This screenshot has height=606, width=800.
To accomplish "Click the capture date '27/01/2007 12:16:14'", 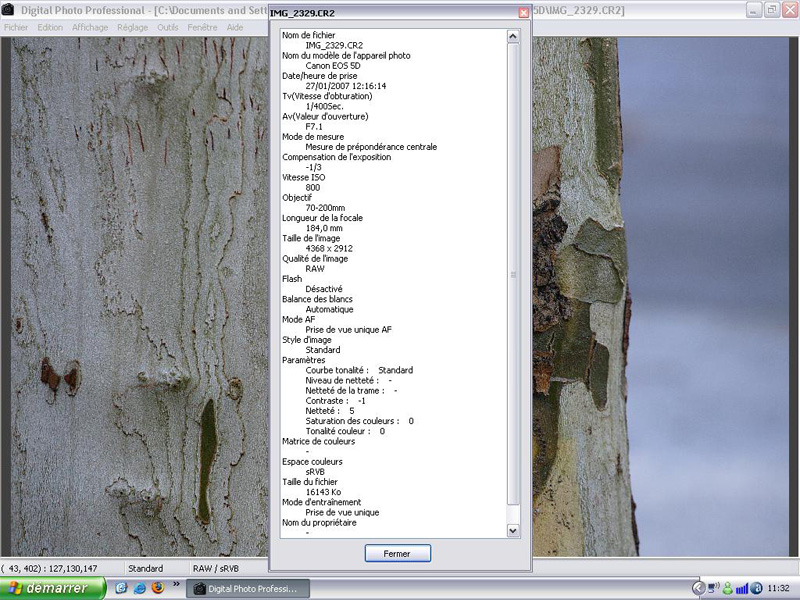I will (x=345, y=86).
